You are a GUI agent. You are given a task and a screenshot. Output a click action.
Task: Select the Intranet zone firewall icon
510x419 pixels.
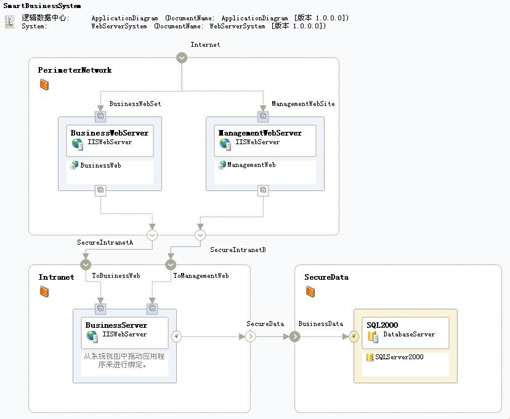point(44,292)
